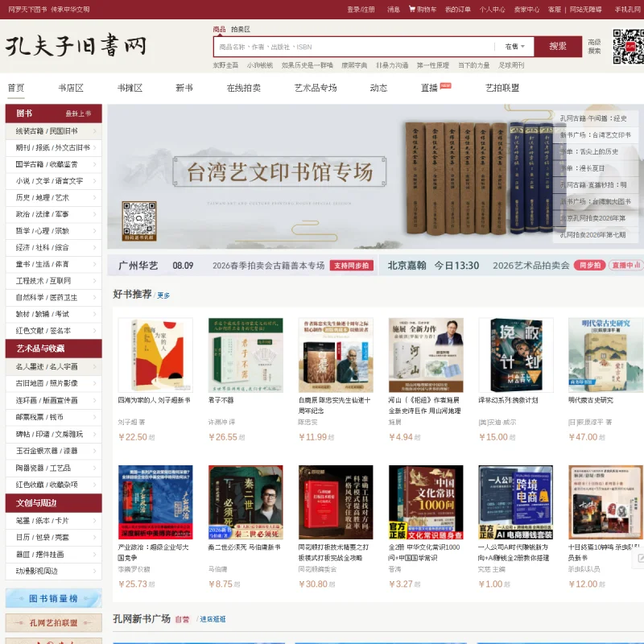Open banner link 孔网古籍·午间播：经史
644x644 pixels.
593,118
